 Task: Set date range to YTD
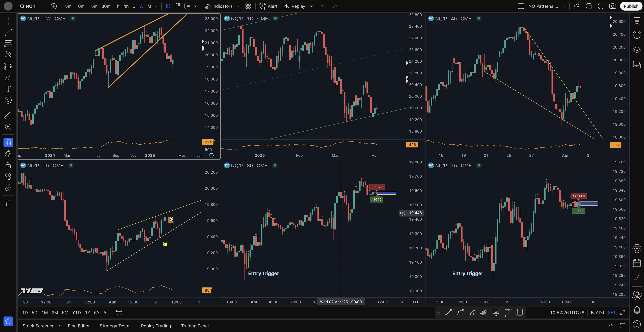pyautogui.click(x=76, y=313)
